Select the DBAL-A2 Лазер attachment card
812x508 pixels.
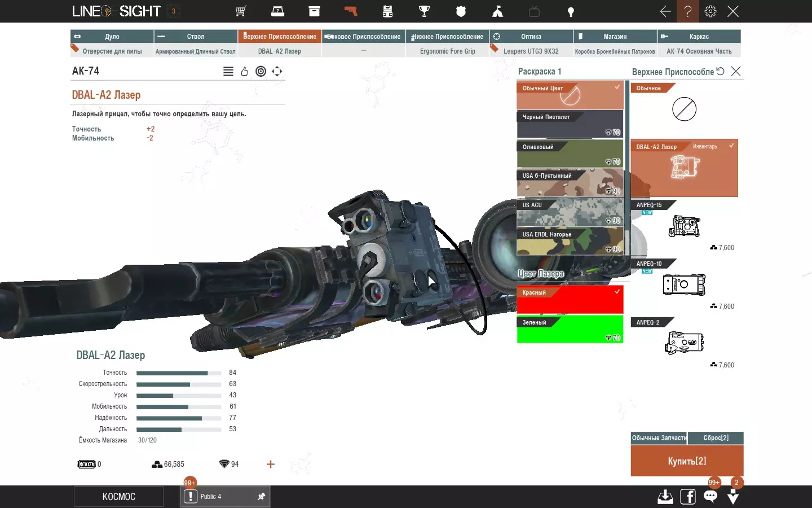pyautogui.click(x=684, y=168)
